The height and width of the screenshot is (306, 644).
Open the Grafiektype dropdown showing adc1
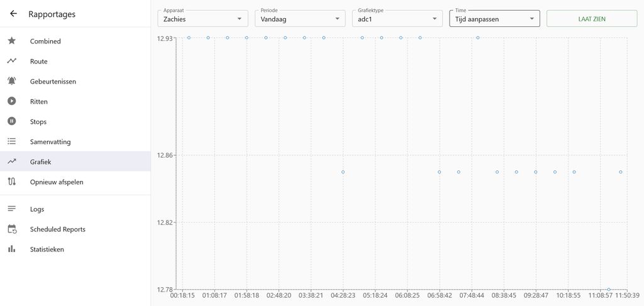tap(397, 19)
